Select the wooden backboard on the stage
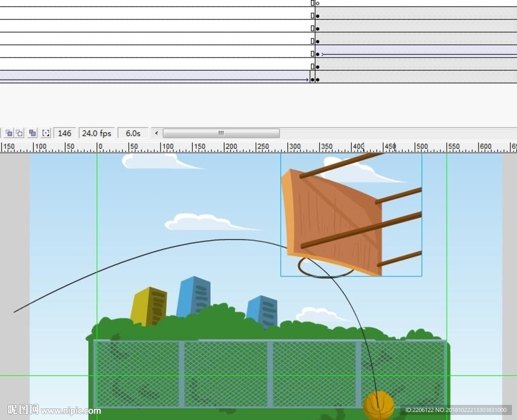This screenshot has width=517, height=420. (333, 217)
